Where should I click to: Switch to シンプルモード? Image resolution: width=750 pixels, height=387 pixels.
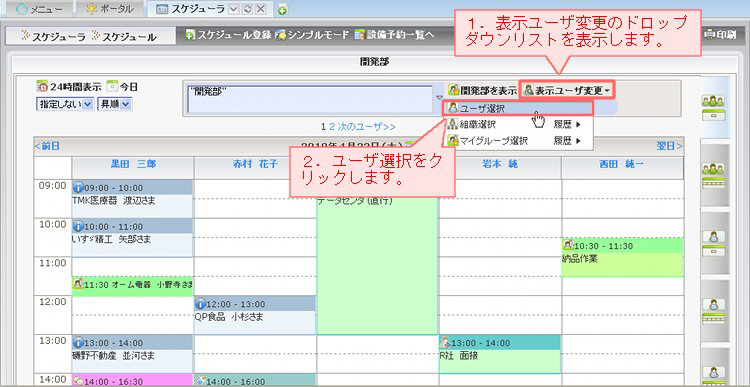point(312,34)
